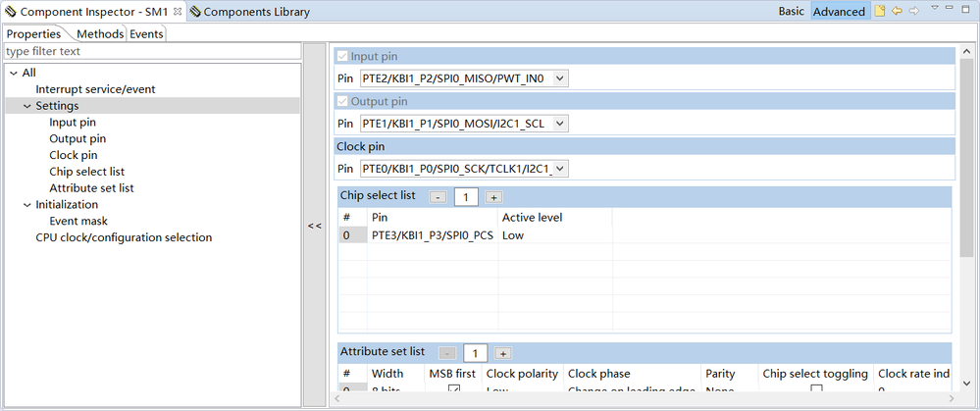The height and width of the screenshot is (411, 980).
Task: Click the PTE3/KBI1_P3/SPI0_PCS pin cell
Action: (x=433, y=235)
